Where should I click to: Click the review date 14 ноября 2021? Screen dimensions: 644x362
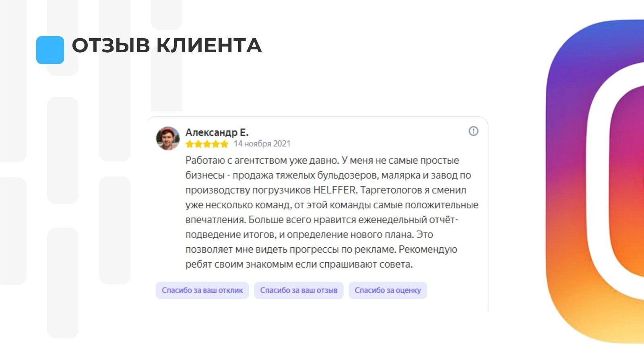coord(262,144)
